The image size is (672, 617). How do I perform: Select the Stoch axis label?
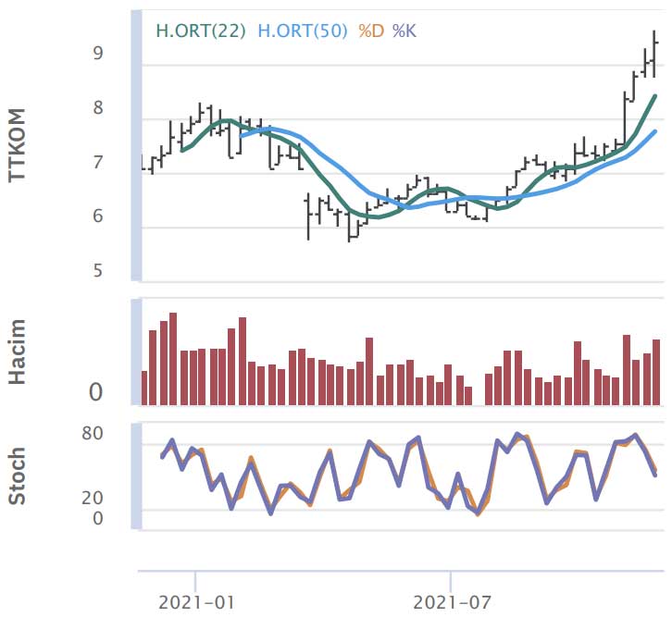(18, 475)
